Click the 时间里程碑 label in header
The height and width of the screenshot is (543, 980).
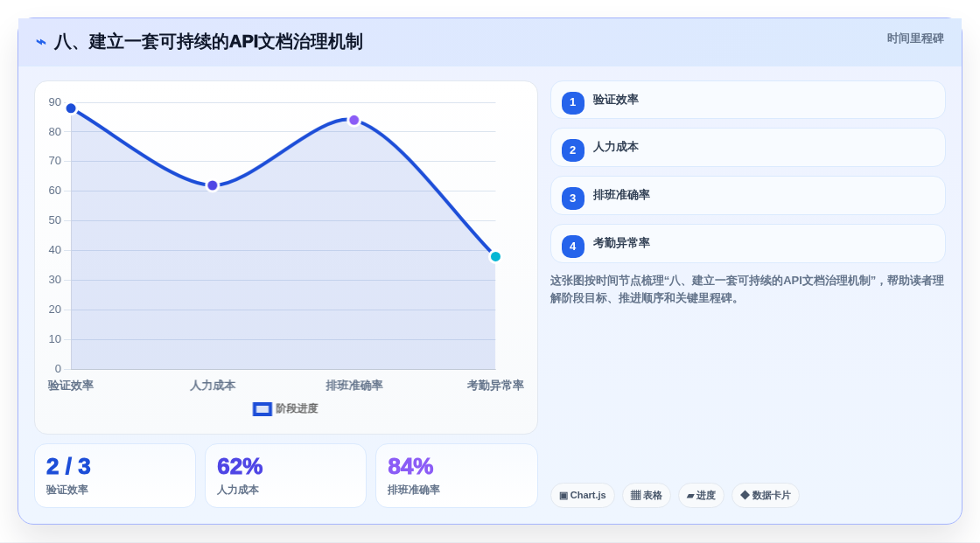point(915,38)
